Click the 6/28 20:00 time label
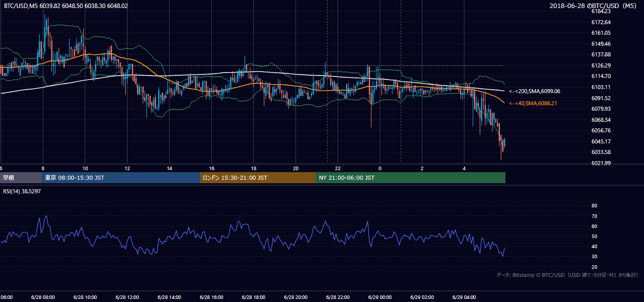Viewport: 644px width, 302px height. tap(295, 297)
